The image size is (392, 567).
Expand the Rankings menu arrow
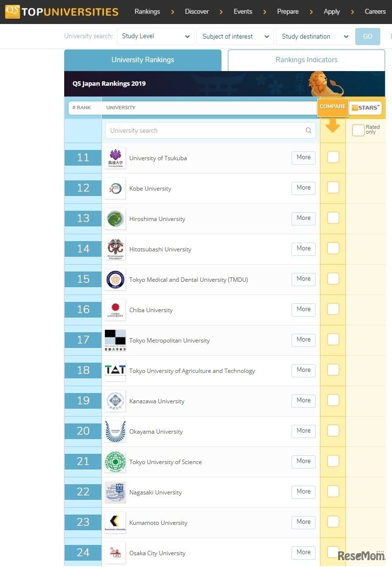point(172,12)
